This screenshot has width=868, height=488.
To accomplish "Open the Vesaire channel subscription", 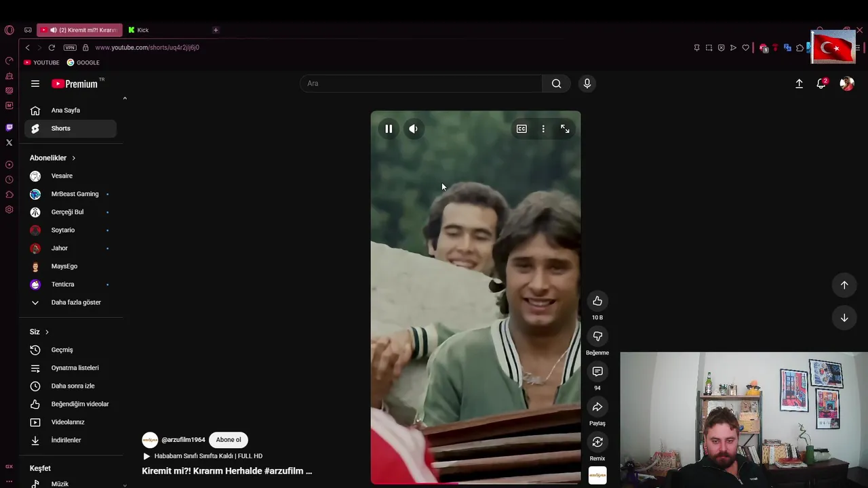I will pyautogui.click(x=71, y=176).
